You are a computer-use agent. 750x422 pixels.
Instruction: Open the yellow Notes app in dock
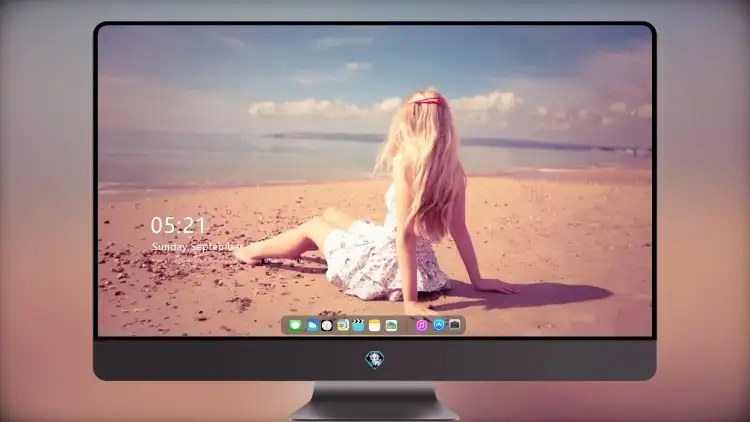(375, 325)
